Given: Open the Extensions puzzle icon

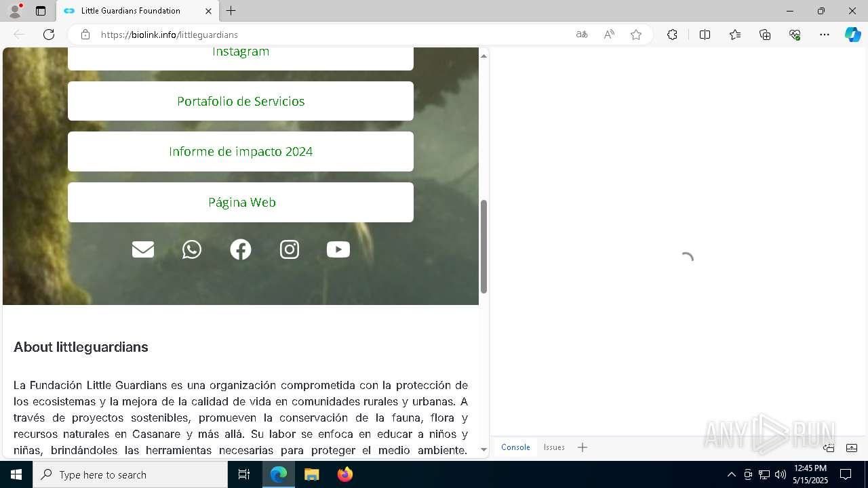Looking at the screenshot, I should click(x=672, y=35).
